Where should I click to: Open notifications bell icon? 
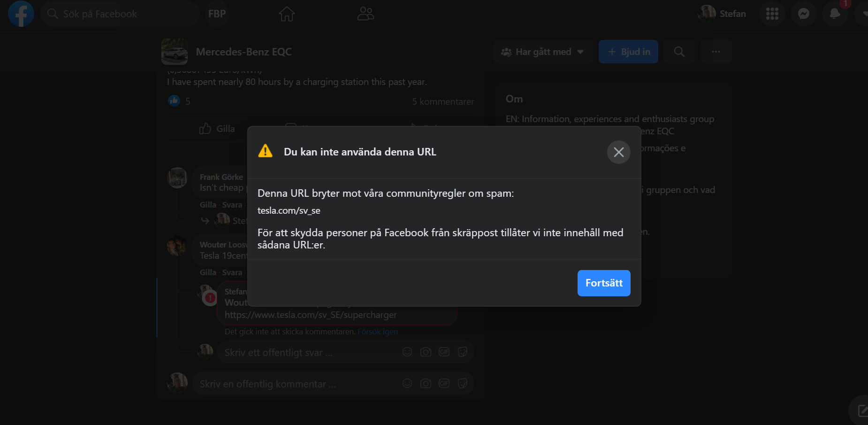pos(835,14)
